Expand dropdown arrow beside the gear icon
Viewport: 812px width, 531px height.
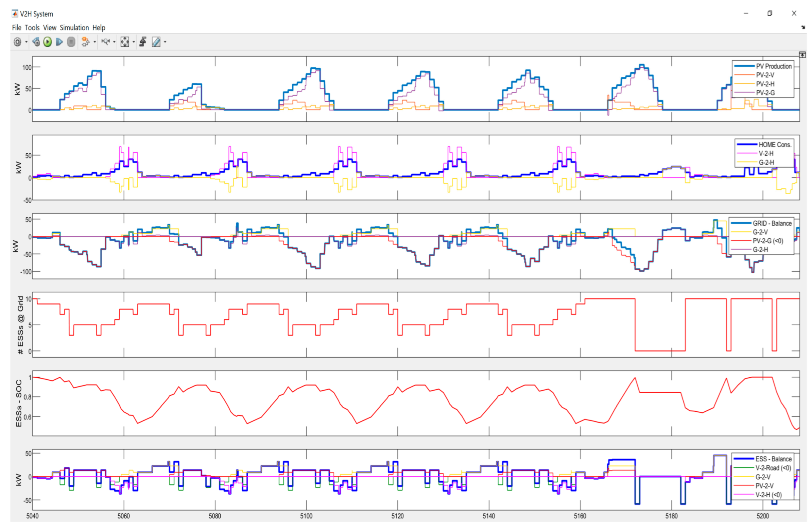(x=26, y=42)
